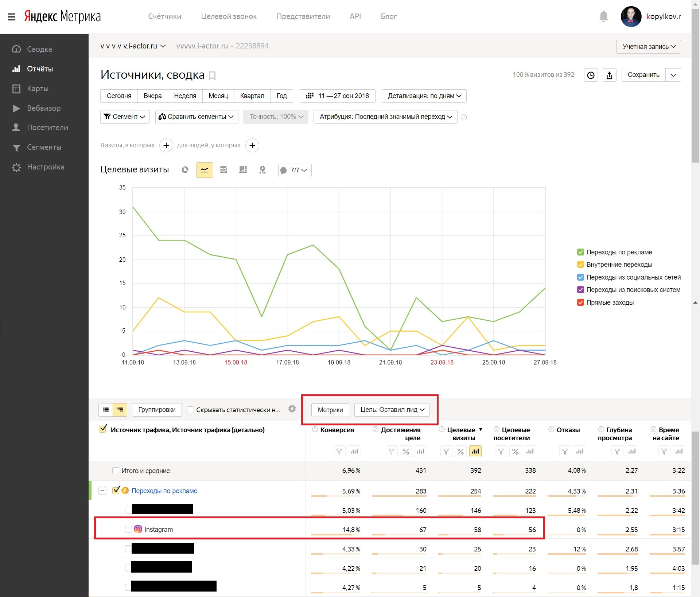Open the Группировки button
The width and height of the screenshot is (700, 597).
point(157,410)
